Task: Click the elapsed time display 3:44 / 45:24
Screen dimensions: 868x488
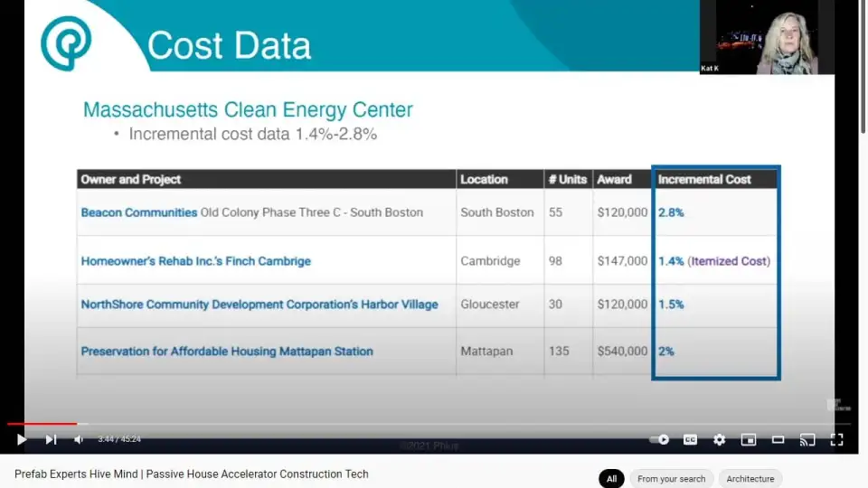Action: (119, 439)
